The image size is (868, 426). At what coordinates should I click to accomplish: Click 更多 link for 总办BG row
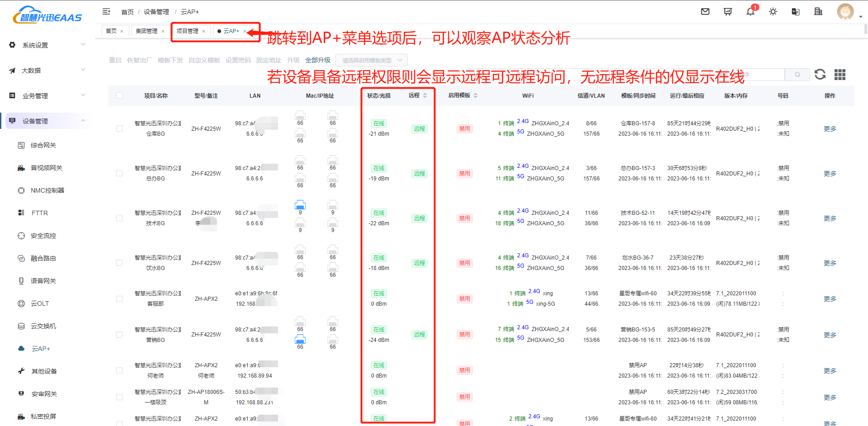click(830, 174)
